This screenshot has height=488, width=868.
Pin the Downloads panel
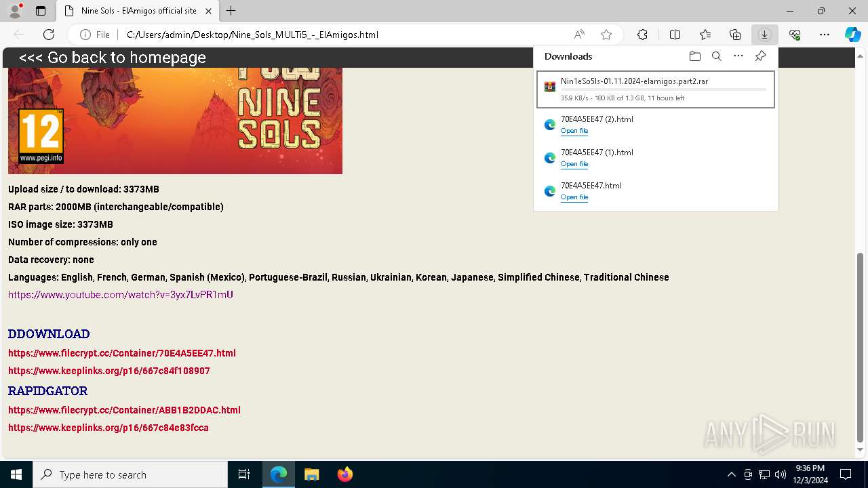point(760,56)
